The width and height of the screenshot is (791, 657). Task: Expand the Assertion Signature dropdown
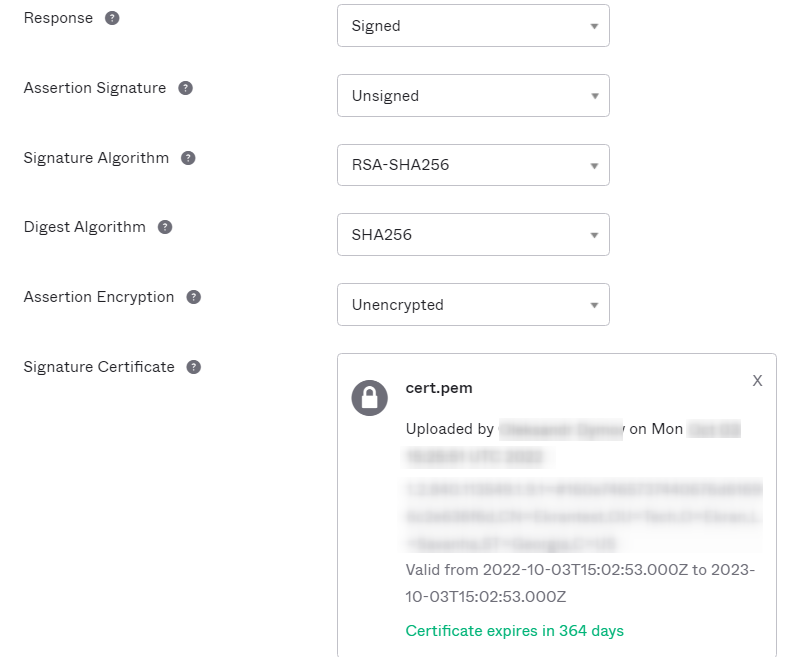click(x=473, y=96)
